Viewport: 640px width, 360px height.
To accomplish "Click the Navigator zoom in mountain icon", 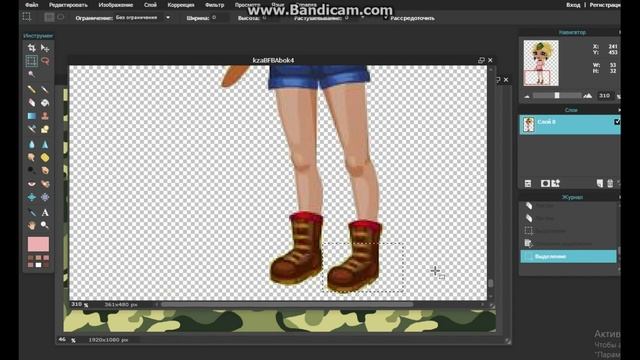I will pyautogui.click(x=587, y=96).
